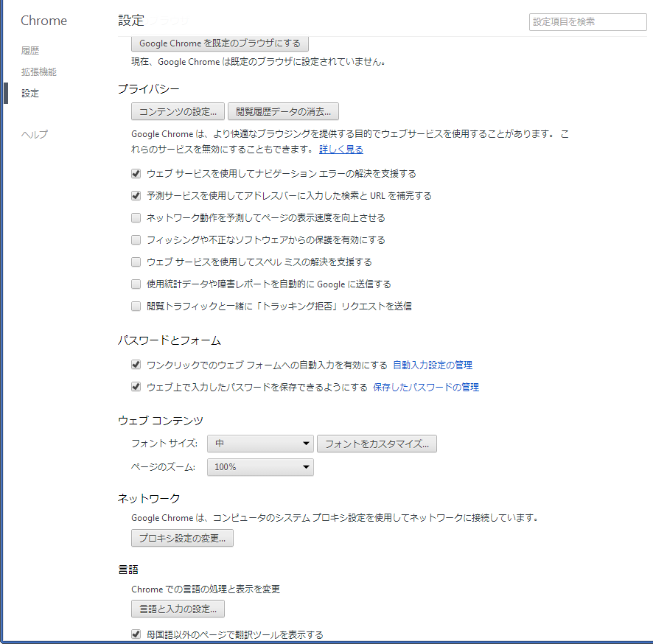Open ヘルプ in the sidebar
The image size is (653, 644).
click(35, 134)
